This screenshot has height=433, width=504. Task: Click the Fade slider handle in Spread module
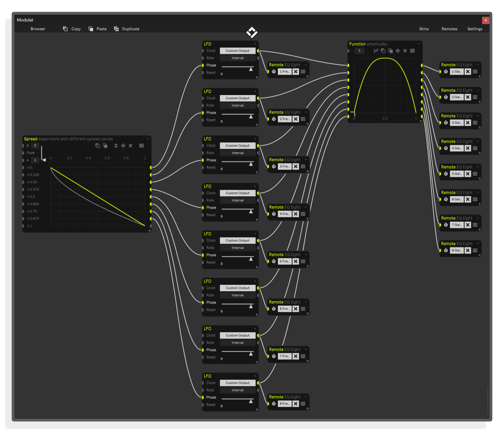(44, 160)
